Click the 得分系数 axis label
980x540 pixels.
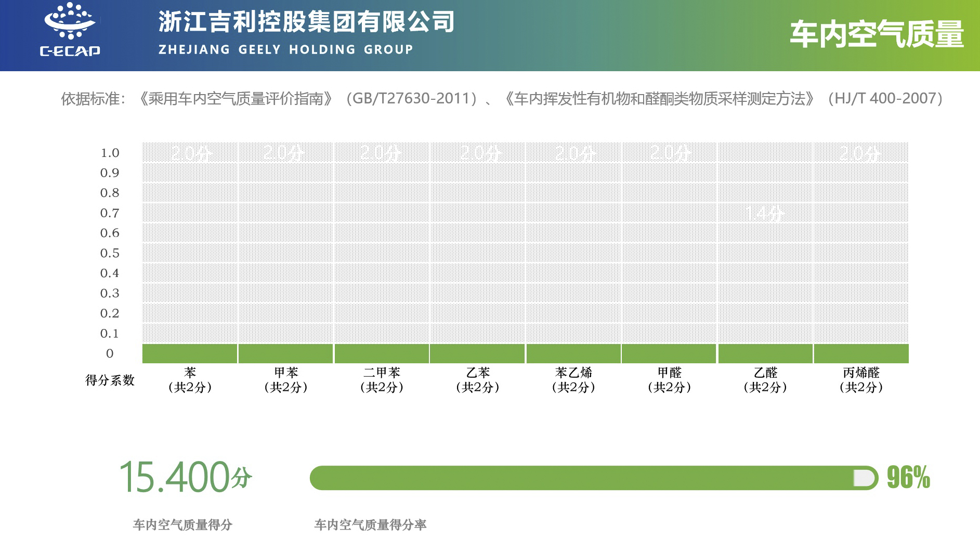[x=110, y=380]
